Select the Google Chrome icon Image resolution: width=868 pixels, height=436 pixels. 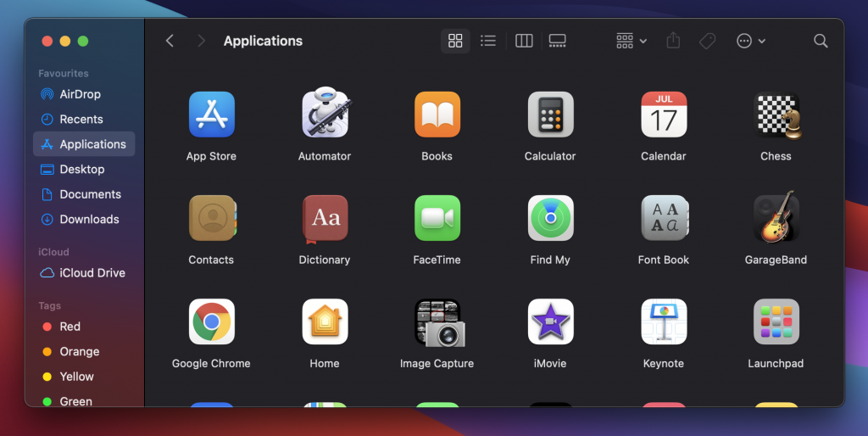tap(211, 321)
